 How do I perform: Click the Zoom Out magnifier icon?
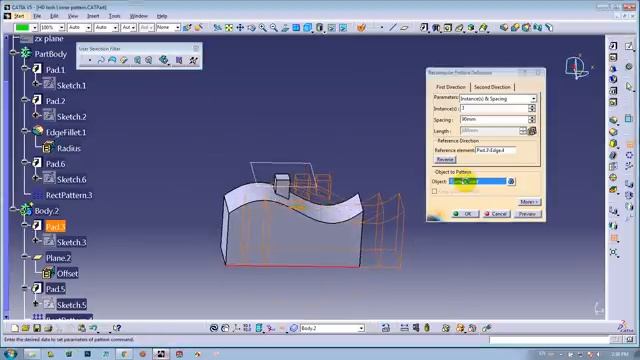(x=273, y=27)
